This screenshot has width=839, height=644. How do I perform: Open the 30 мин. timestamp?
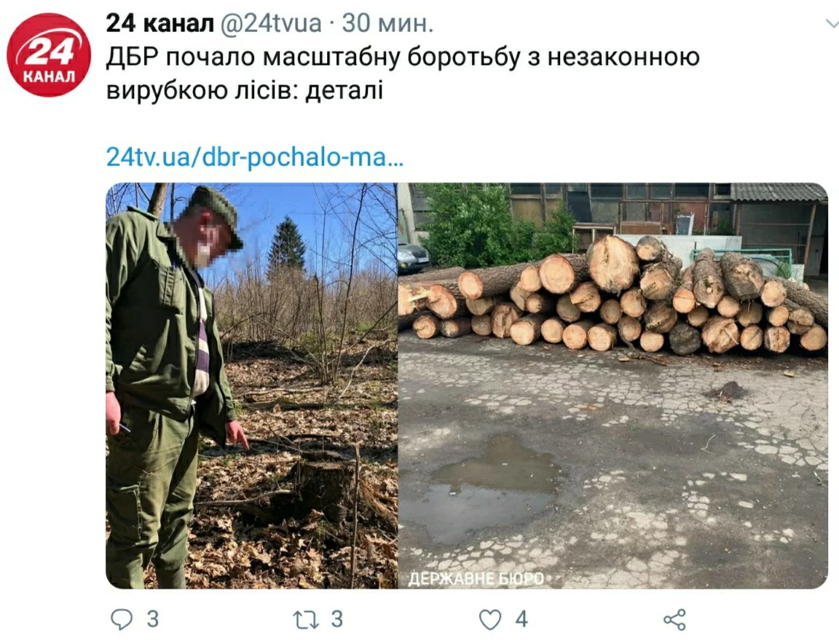pyautogui.click(x=387, y=23)
